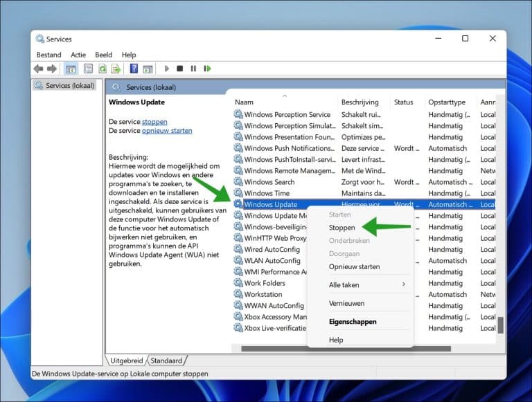Click the Pause Service icon
Image resolution: width=532 pixels, height=402 pixels.
pos(193,68)
